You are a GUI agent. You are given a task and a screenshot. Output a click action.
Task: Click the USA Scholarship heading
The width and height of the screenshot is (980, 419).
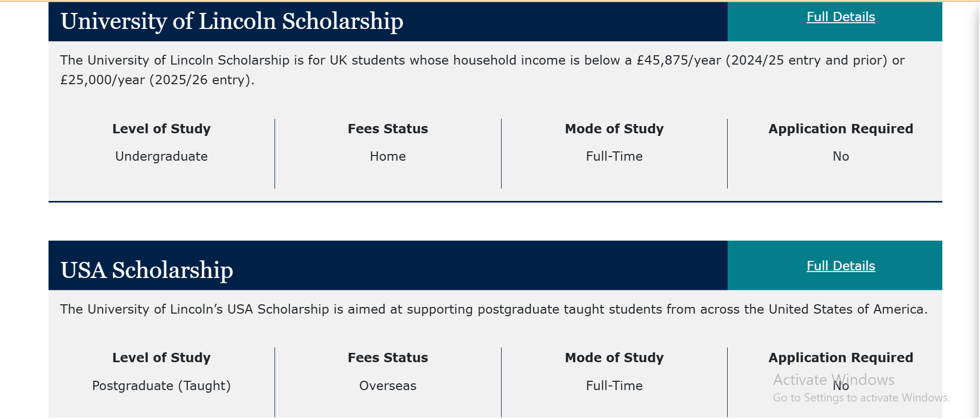(x=147, y=270)
